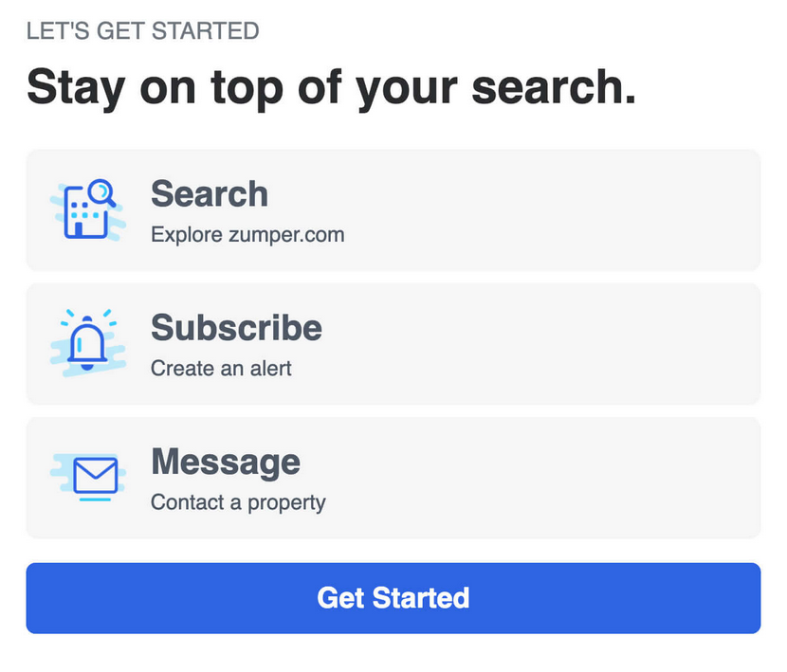Click the Subscribe card heading
Screen dimensions: 787x672
point(235,328)
